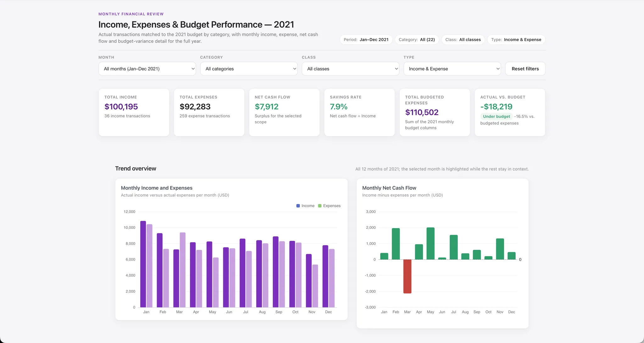Select the Savings Rate card

359,112
